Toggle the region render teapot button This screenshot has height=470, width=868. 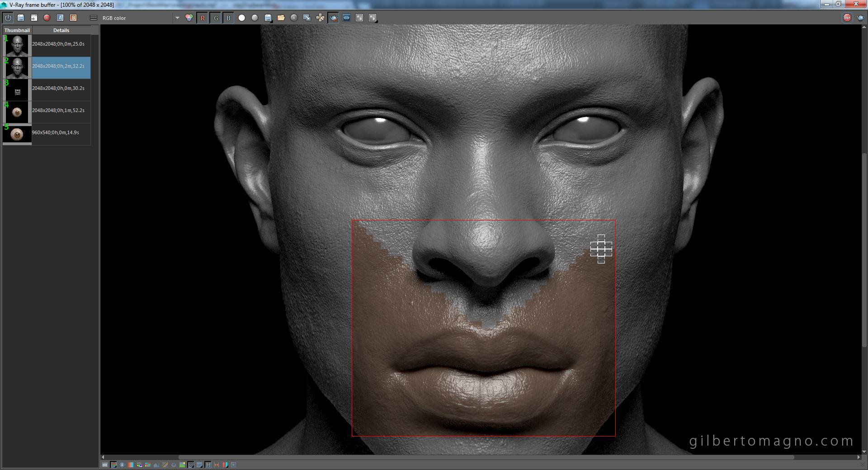pyautogui.click(x=333, y=18)
